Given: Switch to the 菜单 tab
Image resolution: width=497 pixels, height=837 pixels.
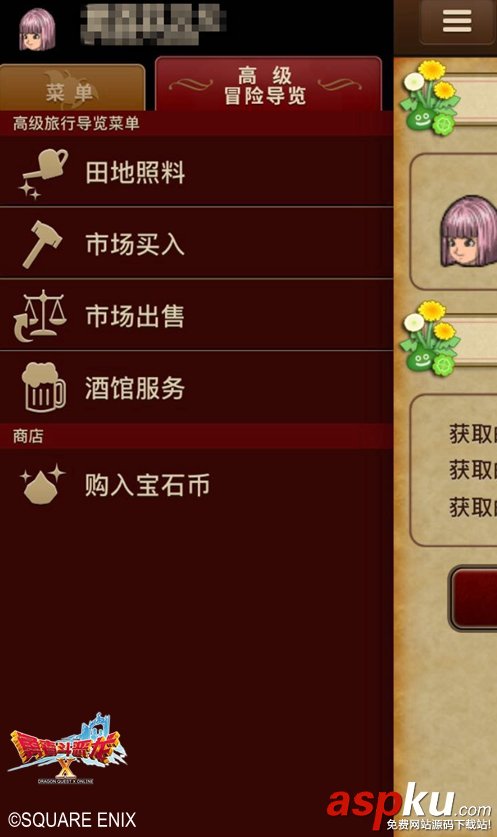Looking at the screenshot, I should [x=73, y=88].
